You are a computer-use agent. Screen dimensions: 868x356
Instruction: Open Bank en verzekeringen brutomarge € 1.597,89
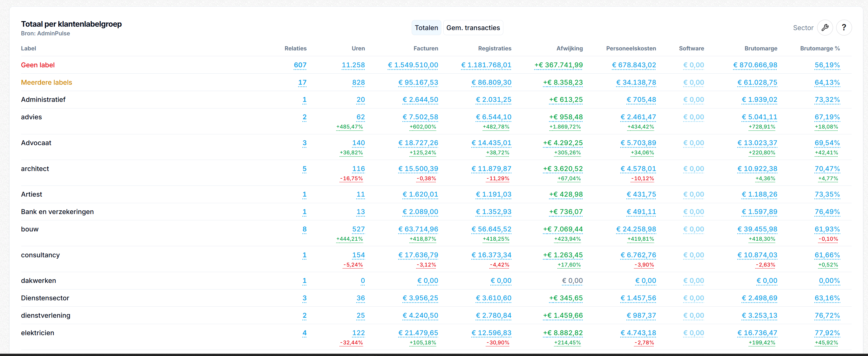(x=759, y=212)
